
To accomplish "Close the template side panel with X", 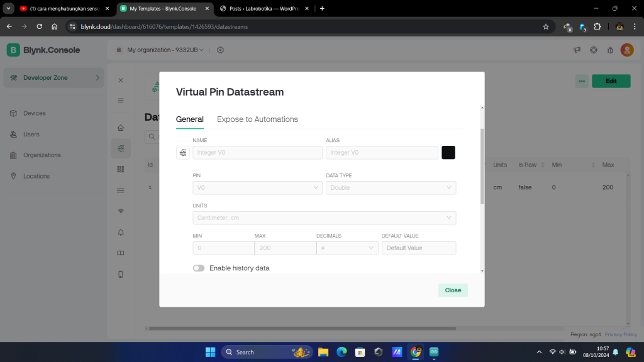I will tap(121, 80).
